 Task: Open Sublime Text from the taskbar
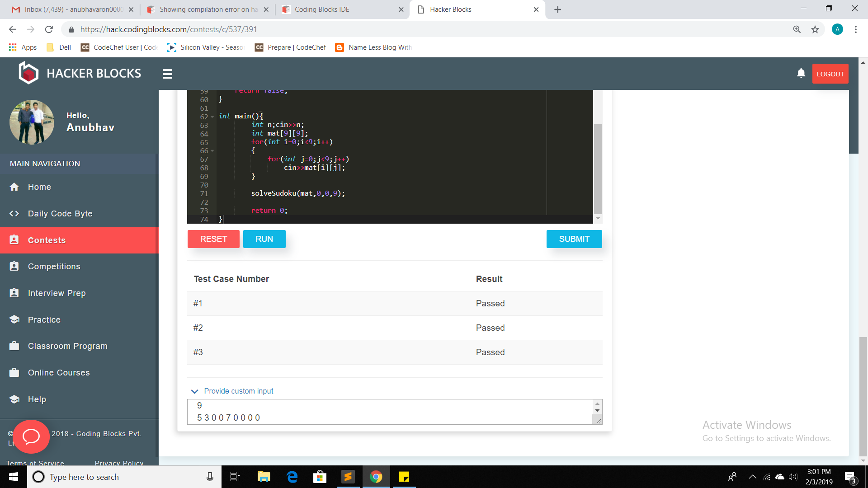[348, 477]
